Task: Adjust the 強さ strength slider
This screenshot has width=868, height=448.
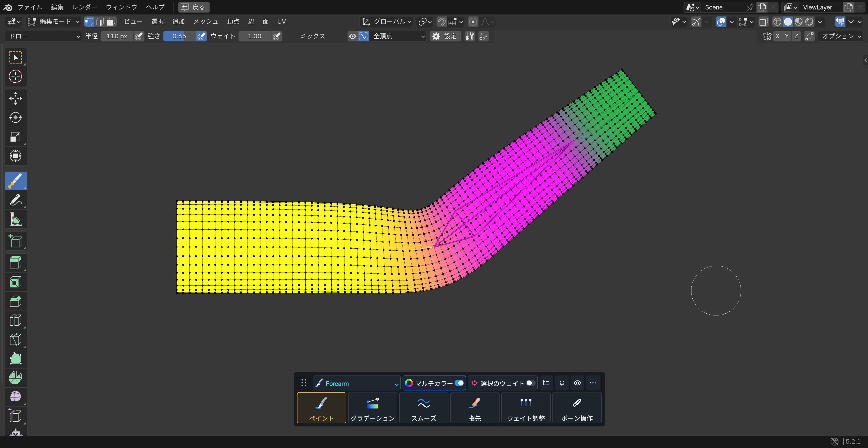Action: 179,36
